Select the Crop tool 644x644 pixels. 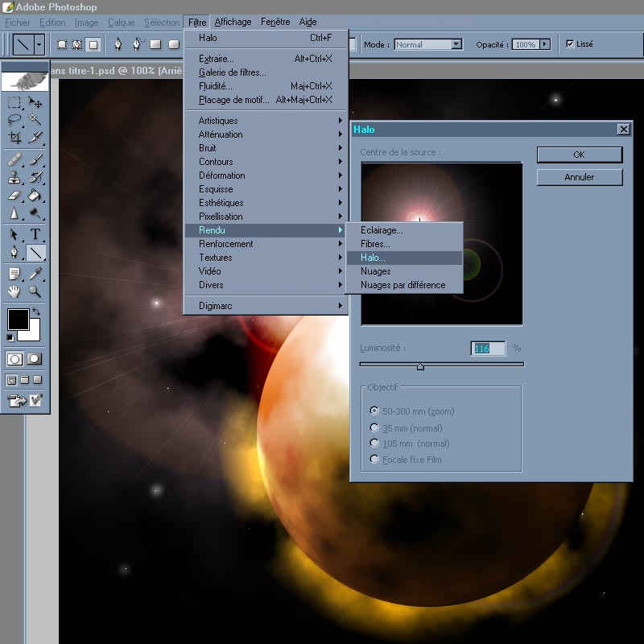click(x=14, y=137)
